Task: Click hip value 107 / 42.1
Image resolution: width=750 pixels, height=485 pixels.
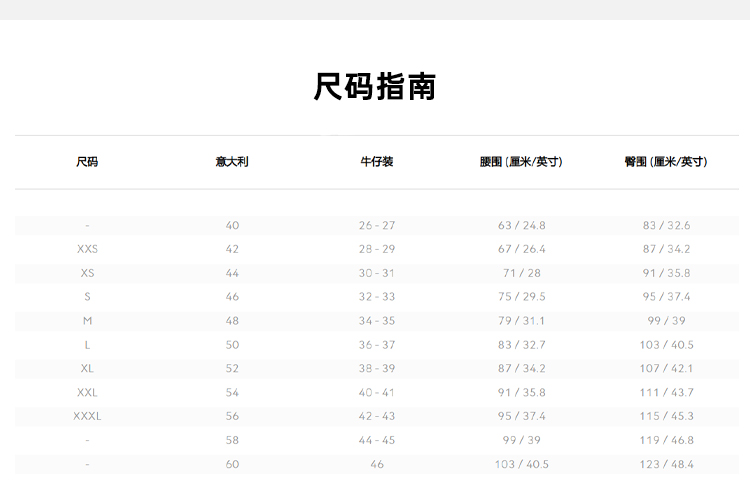Action: click(666, 369)
